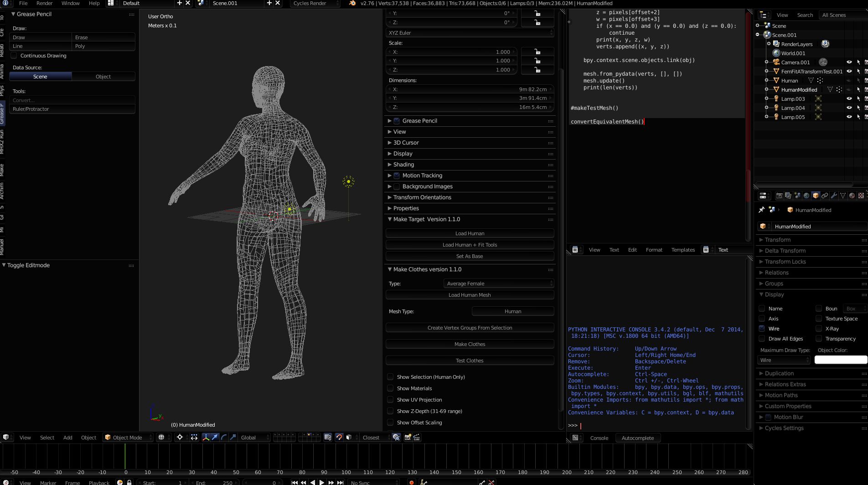Viewport: 868px width, 485px height.
Task: Click the record keyframe button in timeline
Action: coord(412,482)
